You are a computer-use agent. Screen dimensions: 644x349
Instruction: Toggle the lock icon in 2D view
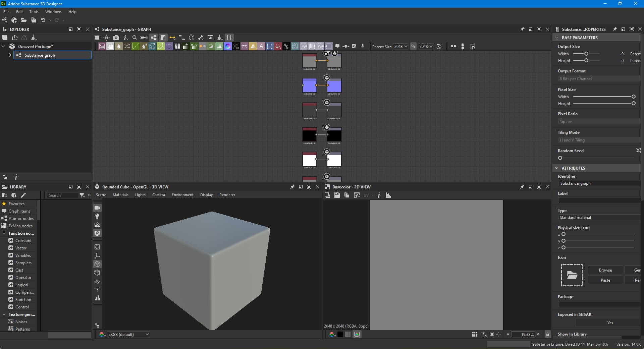547,334
